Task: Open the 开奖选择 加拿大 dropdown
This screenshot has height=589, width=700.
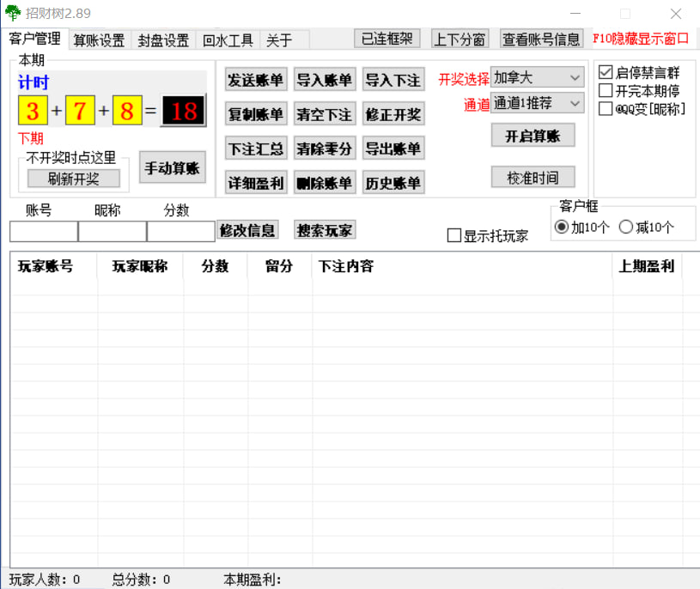Action: 538,77
